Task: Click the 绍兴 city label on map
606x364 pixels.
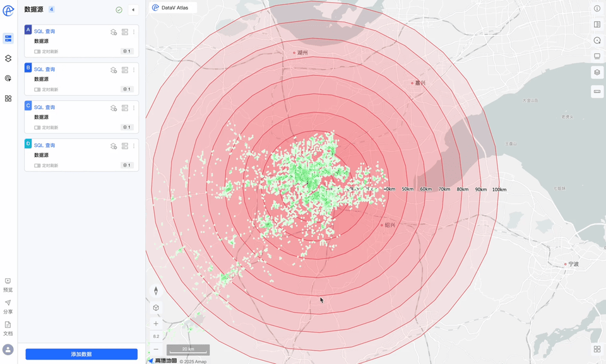Action: coord(390,225)
